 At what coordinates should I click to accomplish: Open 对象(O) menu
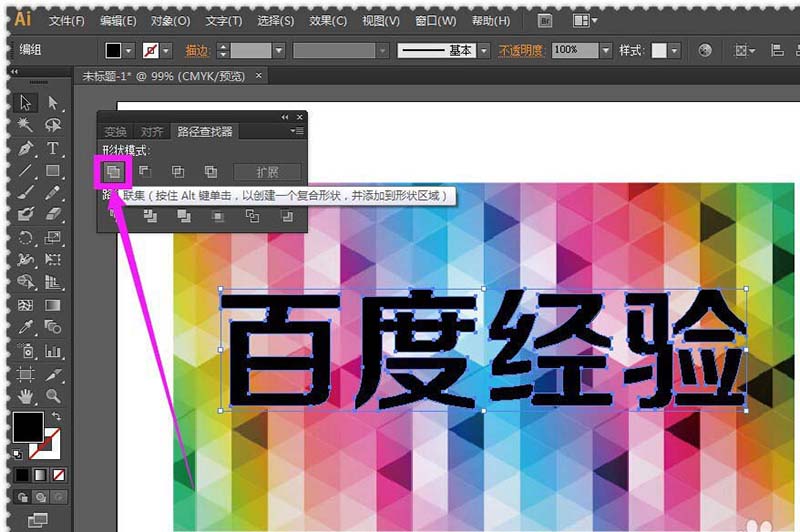170,21
